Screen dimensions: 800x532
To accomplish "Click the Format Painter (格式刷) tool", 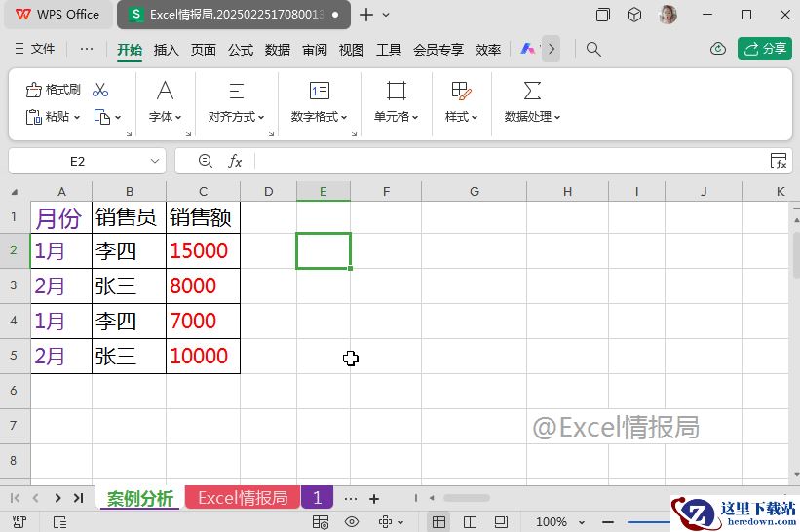I will click(x=53, y=90).
